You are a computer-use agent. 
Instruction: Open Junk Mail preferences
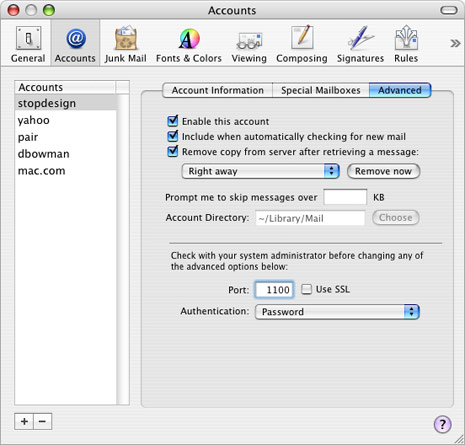point(125,44)
